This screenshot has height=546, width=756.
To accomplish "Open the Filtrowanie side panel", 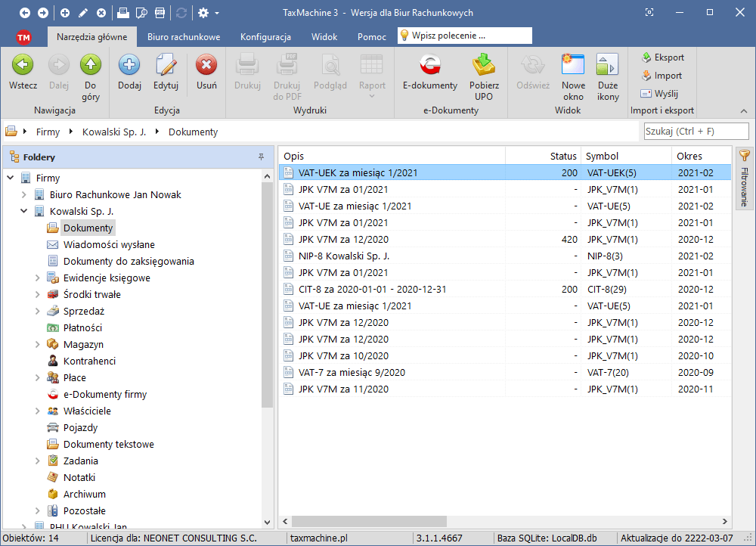I will [744, 180].
